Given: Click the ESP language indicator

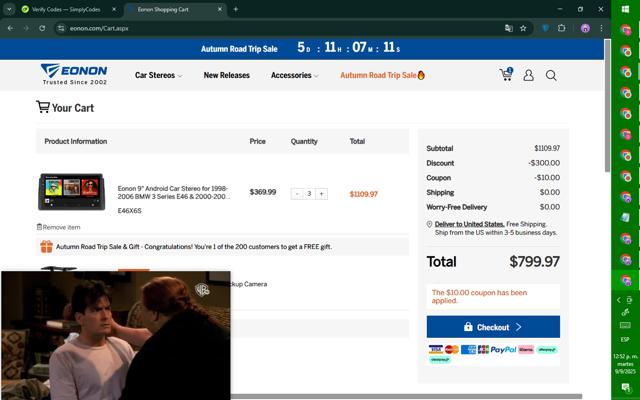Looking at the screenshot, I should (625, 339).
